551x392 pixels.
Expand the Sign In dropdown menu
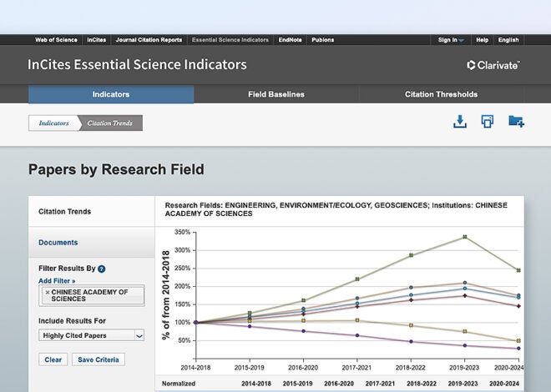pyautogui.click(x=452, y=40)
